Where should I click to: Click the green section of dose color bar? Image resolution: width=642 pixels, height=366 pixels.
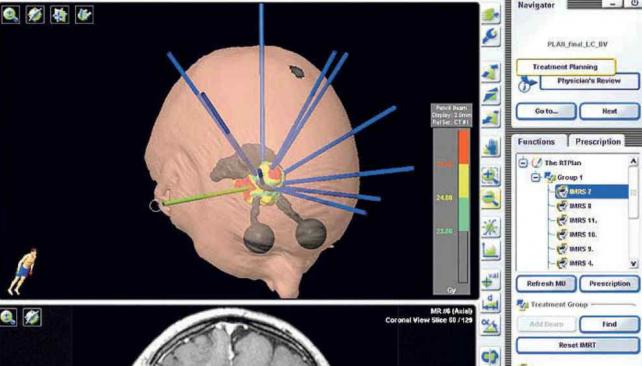463,215
